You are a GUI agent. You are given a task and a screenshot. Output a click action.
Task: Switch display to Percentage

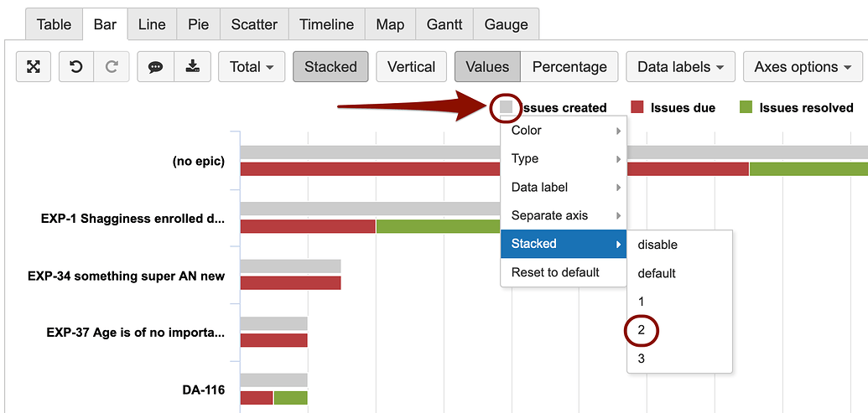(569, 67)
